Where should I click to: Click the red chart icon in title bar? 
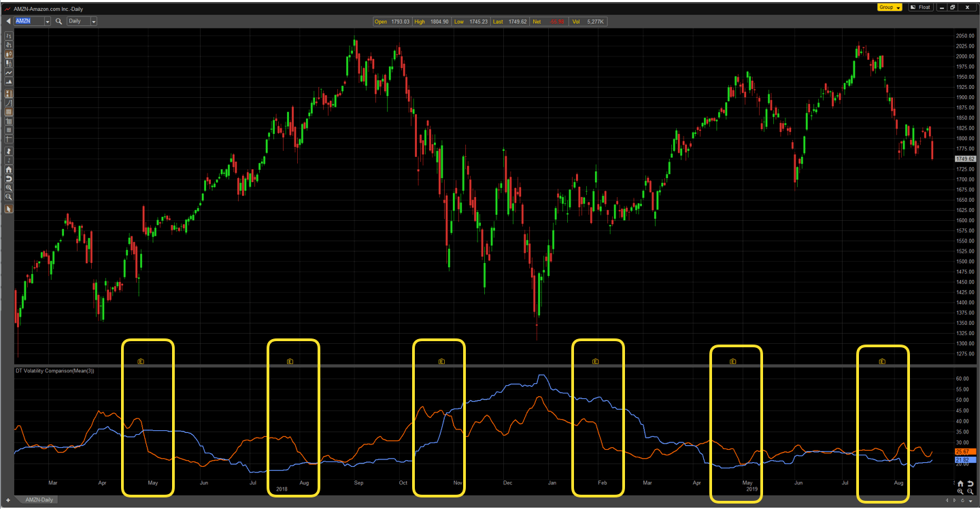(7, 8)
